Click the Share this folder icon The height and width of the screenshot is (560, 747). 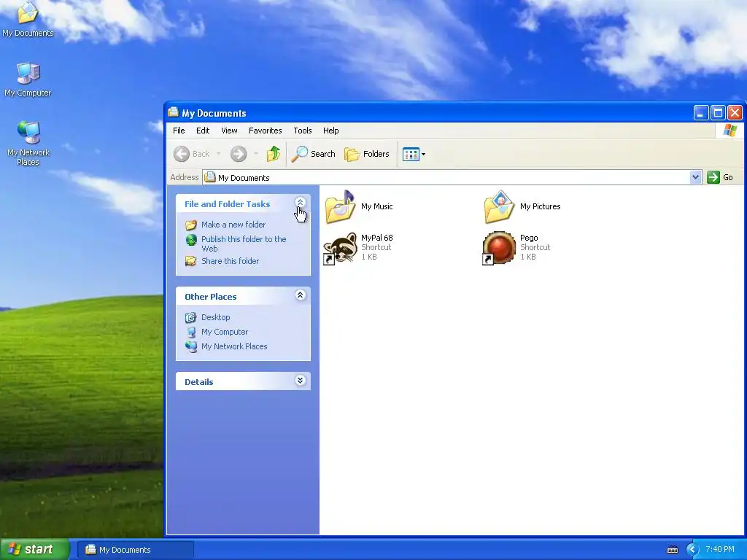click(x=191, y=261)
